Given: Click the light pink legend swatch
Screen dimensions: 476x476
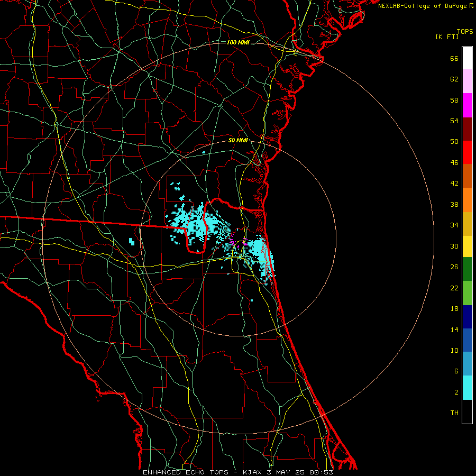Looking at the screenshot, I should 467,81.
